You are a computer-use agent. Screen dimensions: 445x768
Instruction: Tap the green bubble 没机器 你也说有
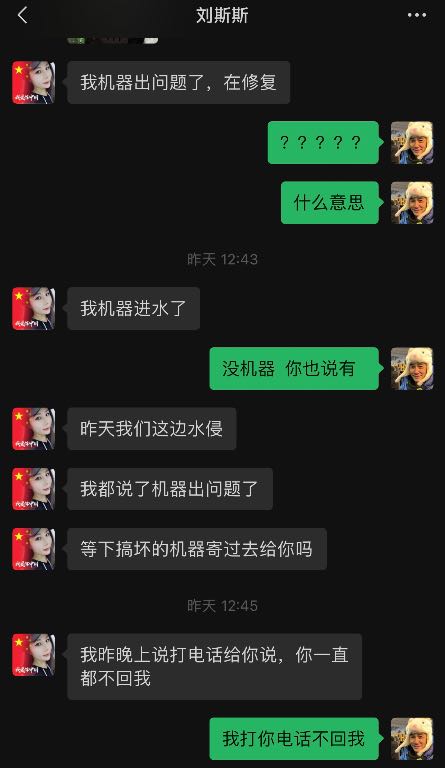[x=294, y=369]
